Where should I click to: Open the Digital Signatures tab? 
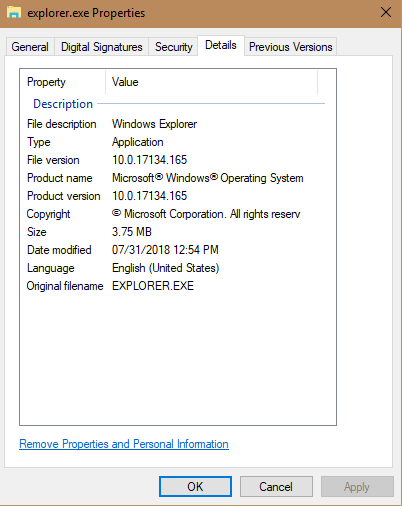[x=101, y=47]
